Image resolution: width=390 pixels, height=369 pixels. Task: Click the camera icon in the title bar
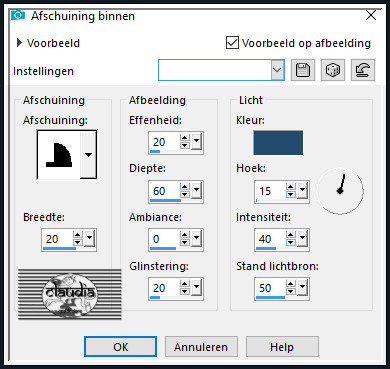tap(17, 16)
